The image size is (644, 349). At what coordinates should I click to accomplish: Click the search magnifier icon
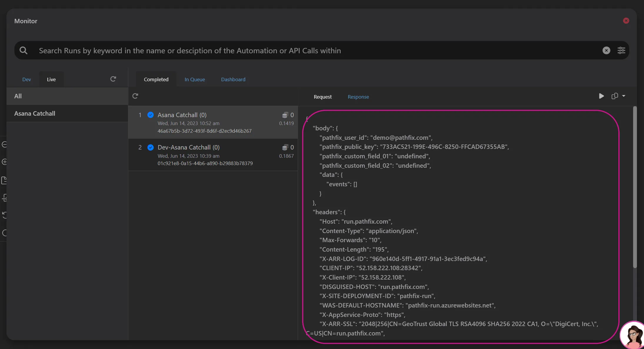[24, 50]
